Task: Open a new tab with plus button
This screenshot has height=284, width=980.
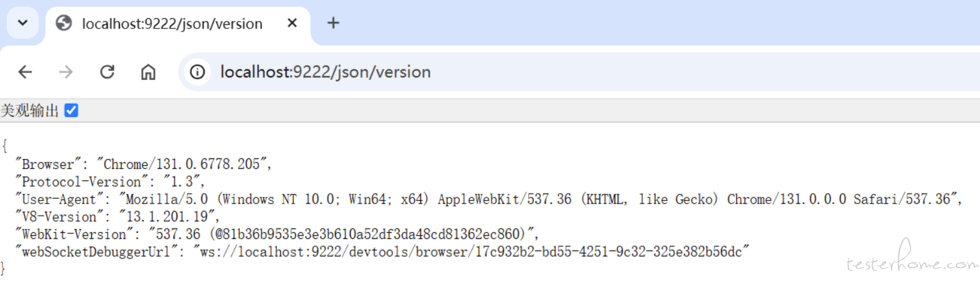Action: tap(333, 23)
